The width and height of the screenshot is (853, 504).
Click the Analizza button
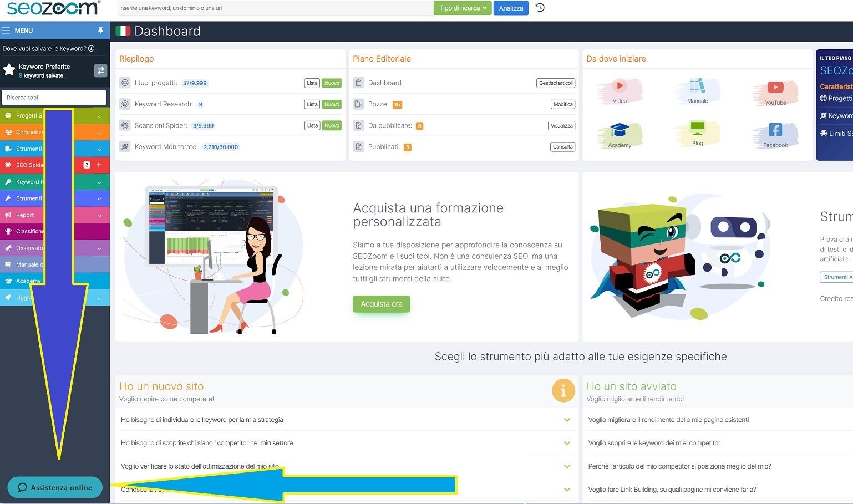coord(511,8)
